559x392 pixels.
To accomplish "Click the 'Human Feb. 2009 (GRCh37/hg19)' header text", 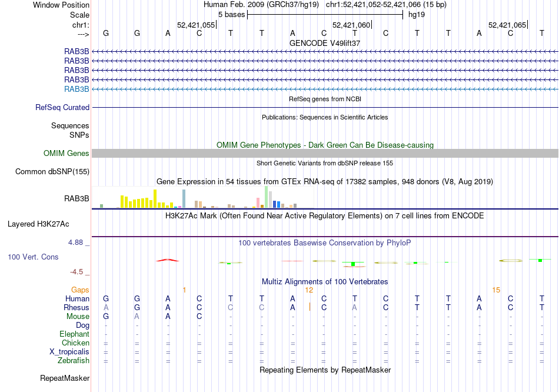I will [x=262, y=5].
